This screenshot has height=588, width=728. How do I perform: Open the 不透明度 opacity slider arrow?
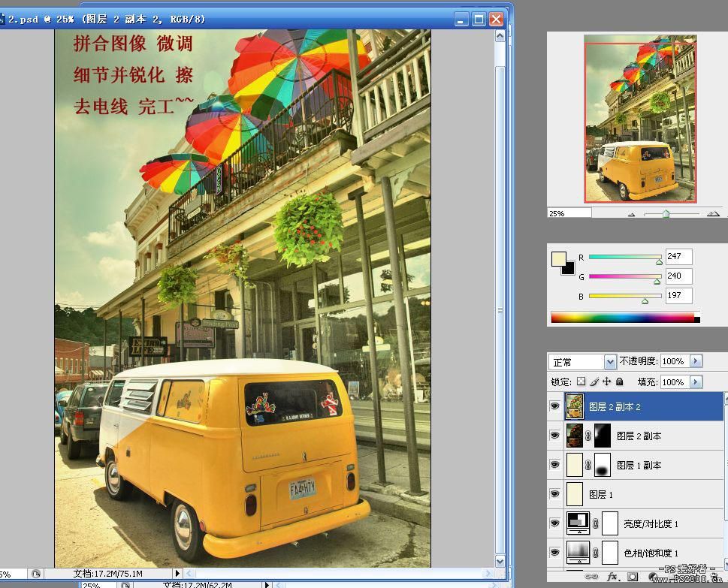[x=696, y=361]
